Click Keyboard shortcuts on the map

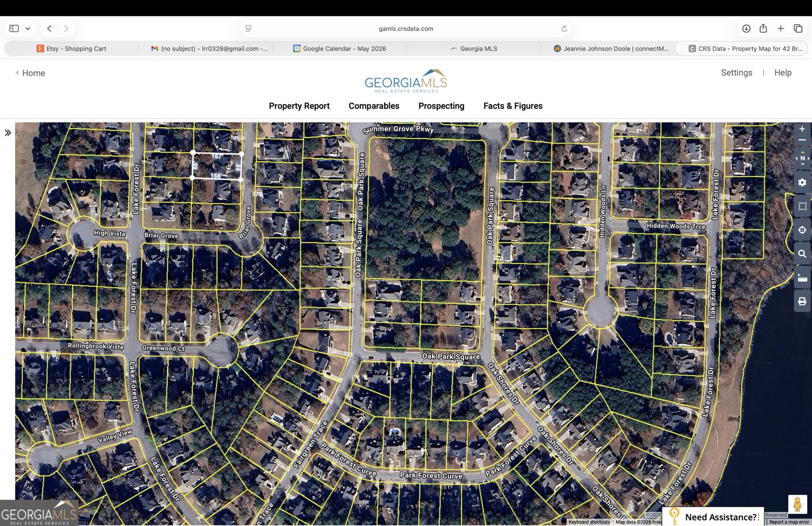[589, 522]
